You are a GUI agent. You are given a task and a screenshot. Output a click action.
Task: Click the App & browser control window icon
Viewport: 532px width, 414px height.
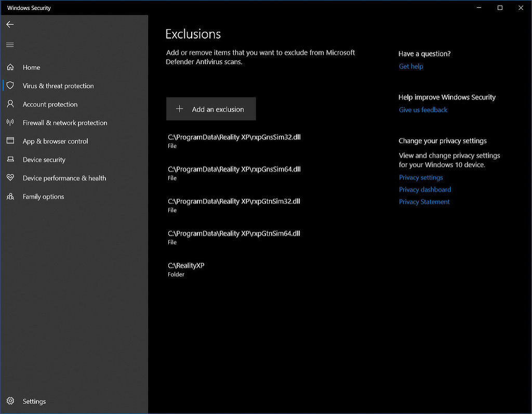pyautogui.click(x=10, y=140)
